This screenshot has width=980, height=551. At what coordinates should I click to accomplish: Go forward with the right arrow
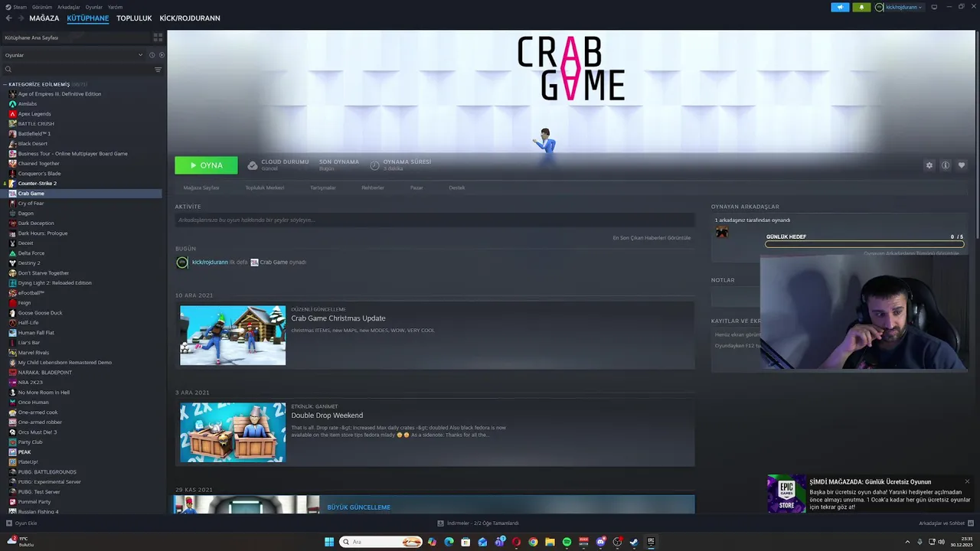point(20,18)
